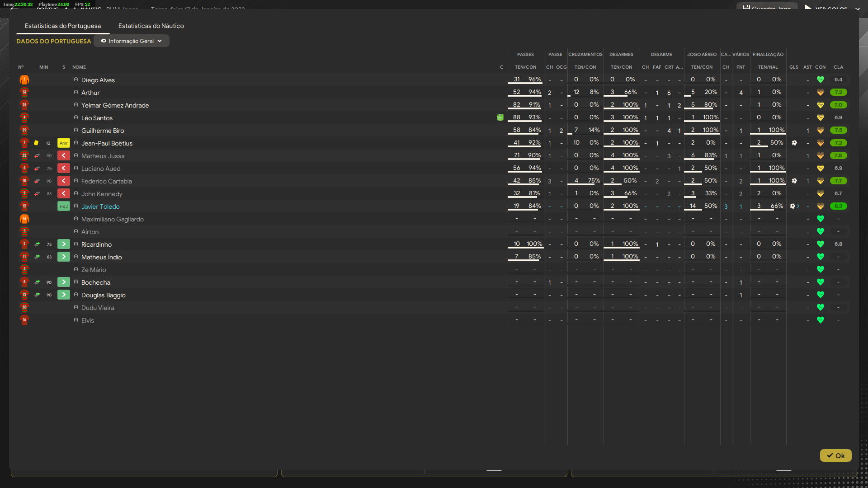The width and height of the screenshot is (868, 488).
Task: Sort by AST assists column header
Action: pyautogui.click(x=807, y=67)
